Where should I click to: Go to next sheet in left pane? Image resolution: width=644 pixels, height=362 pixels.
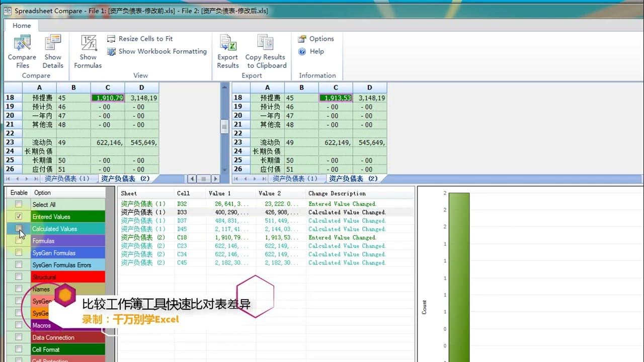point(26,178)
